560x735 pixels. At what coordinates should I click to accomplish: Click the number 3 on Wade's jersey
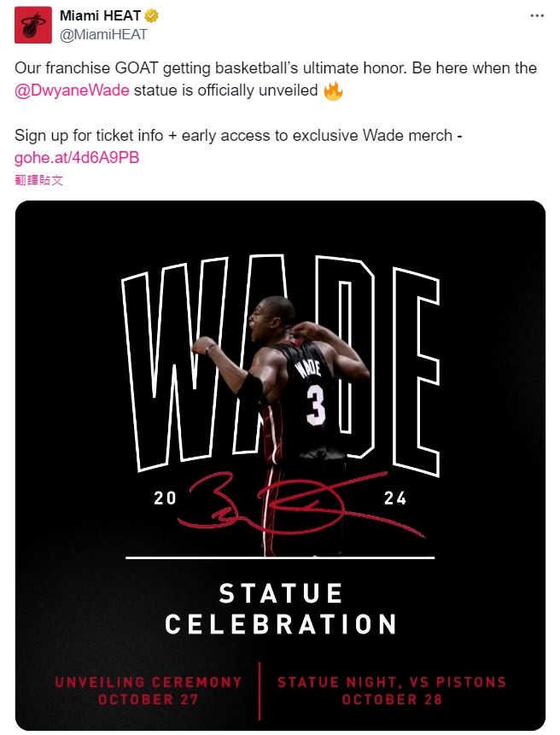(315, 406)
